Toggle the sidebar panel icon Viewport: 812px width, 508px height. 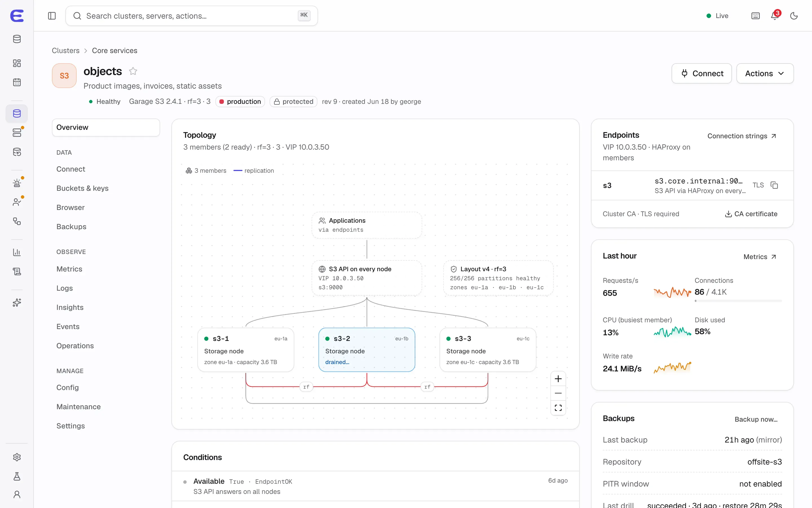click(52, 16)
